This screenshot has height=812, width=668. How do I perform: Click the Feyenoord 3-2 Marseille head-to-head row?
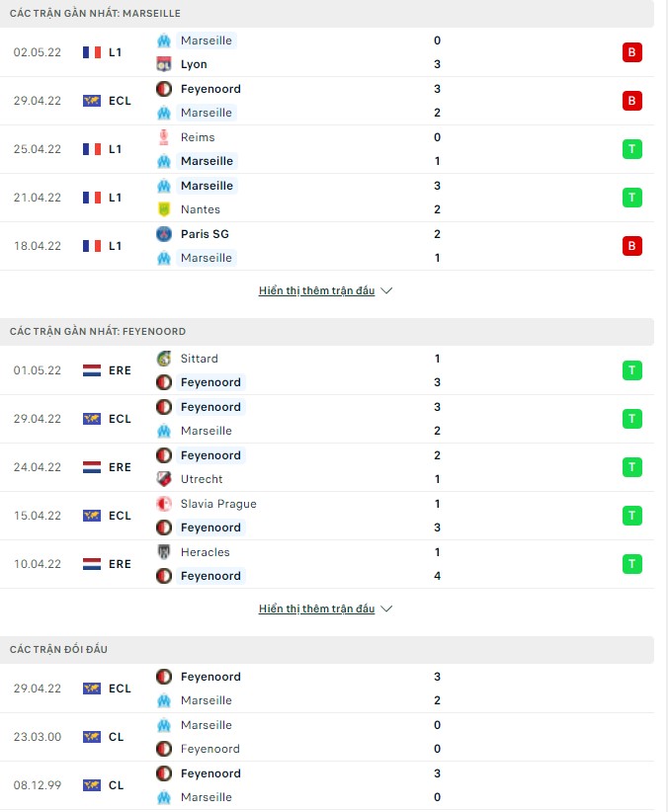click(x=334, y=689)
